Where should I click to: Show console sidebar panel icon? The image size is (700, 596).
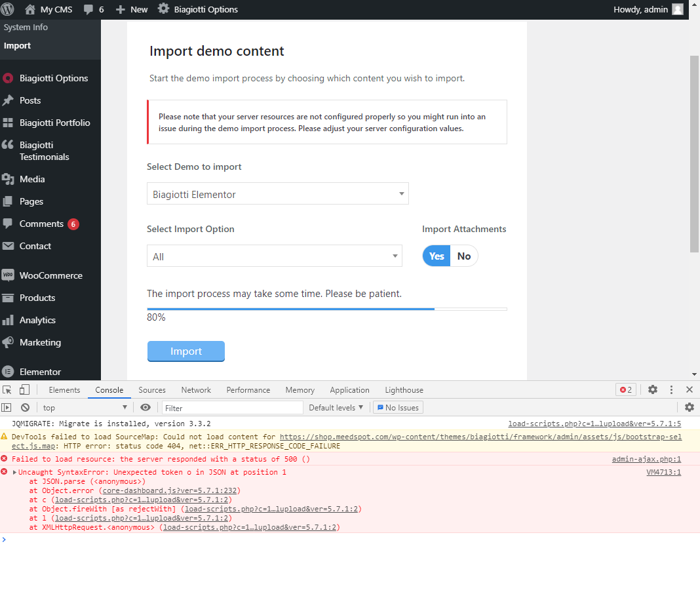(7, 408)
